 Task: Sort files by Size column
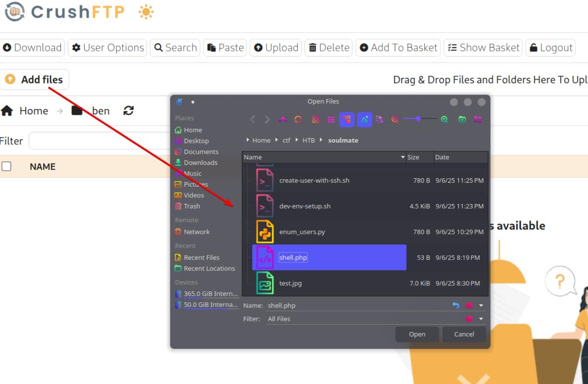pyautogui.click(x=420, y=157)
